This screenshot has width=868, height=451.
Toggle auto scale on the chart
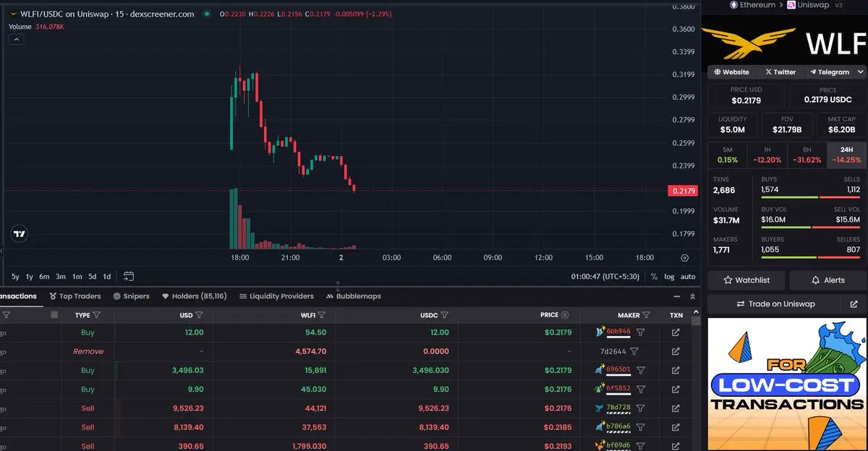(x=688, y=276)
